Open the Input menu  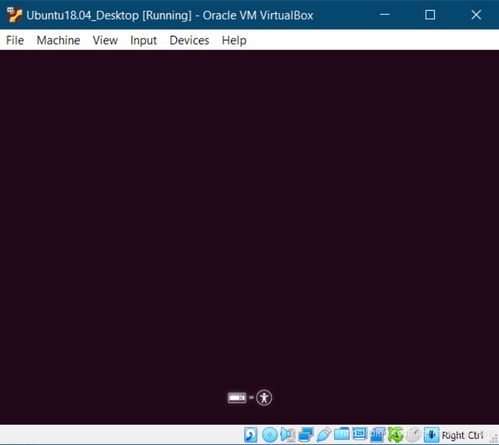[143, 40]
